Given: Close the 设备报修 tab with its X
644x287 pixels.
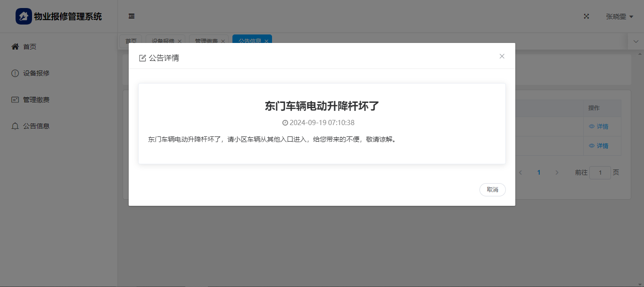Looking at the screenshot, I should [x=180, y=42].
